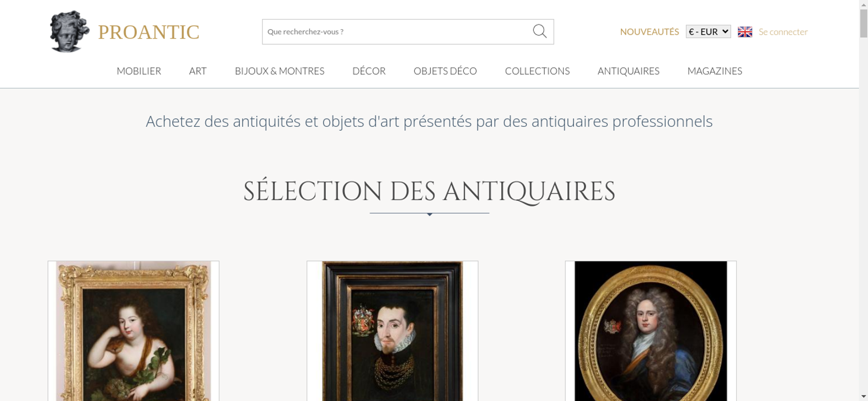Click the NOUVEAUTÉS link
Image resolution: width=868 pixels, height=401 pixels.
coord(649,32)
